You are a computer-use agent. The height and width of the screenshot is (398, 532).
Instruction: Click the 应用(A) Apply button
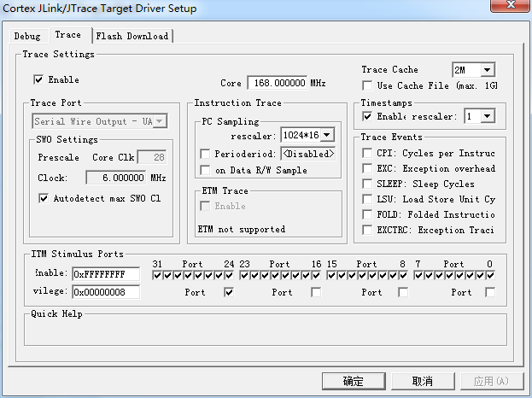tap(492, 382)
